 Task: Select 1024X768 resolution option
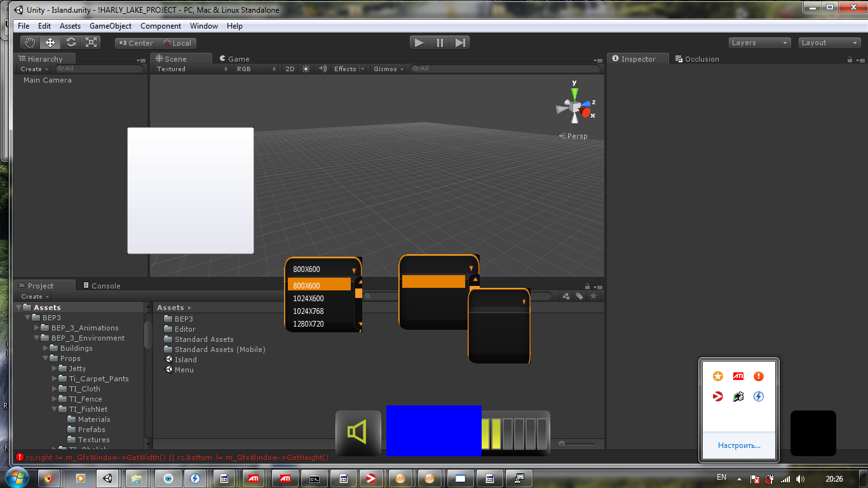(x=308, y=311)
